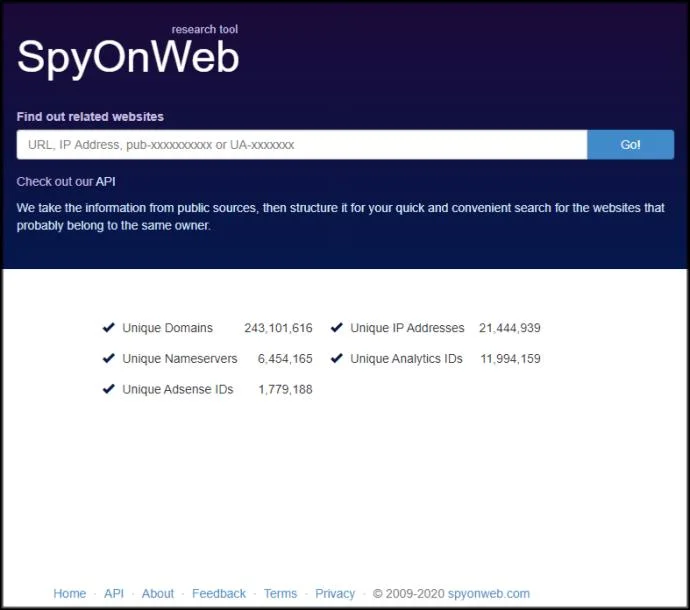Open the About footer link

(x=158, y=593)
